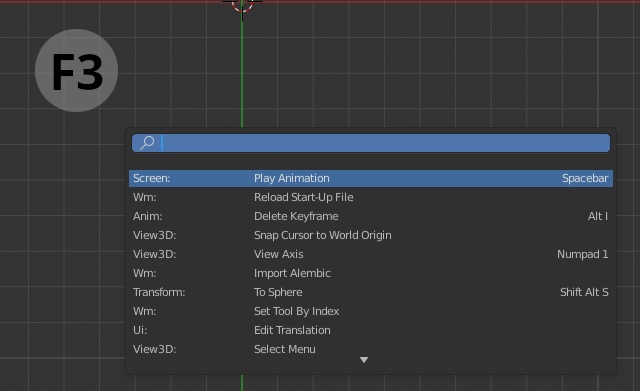Choose Import Alembic from results
Viewport: 640px width, 391px height.
[x=371, y=273]
